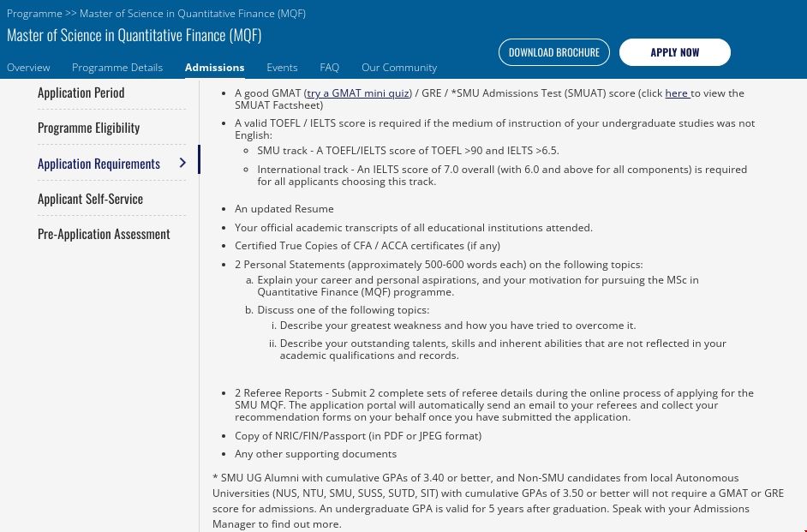Open Applicant Self-Service in the sidebar
807x532 pixels.
point(90,199)
